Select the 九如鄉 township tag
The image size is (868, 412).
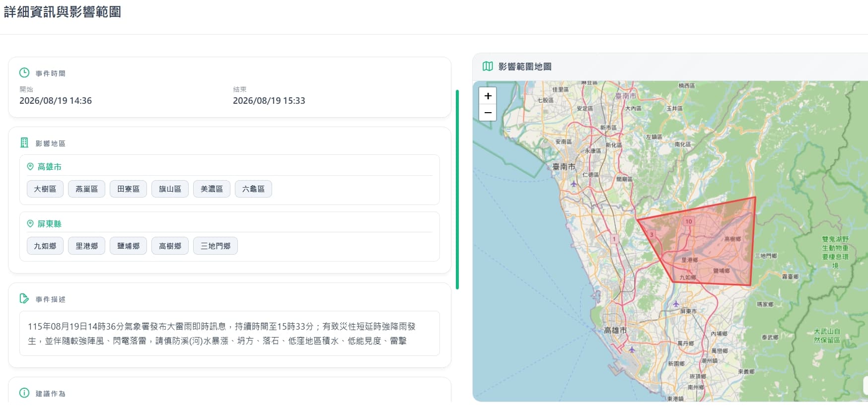point(45,246)
